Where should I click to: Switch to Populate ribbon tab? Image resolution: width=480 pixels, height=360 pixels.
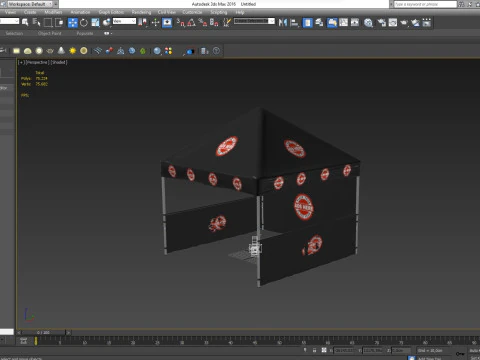point(85,33)
